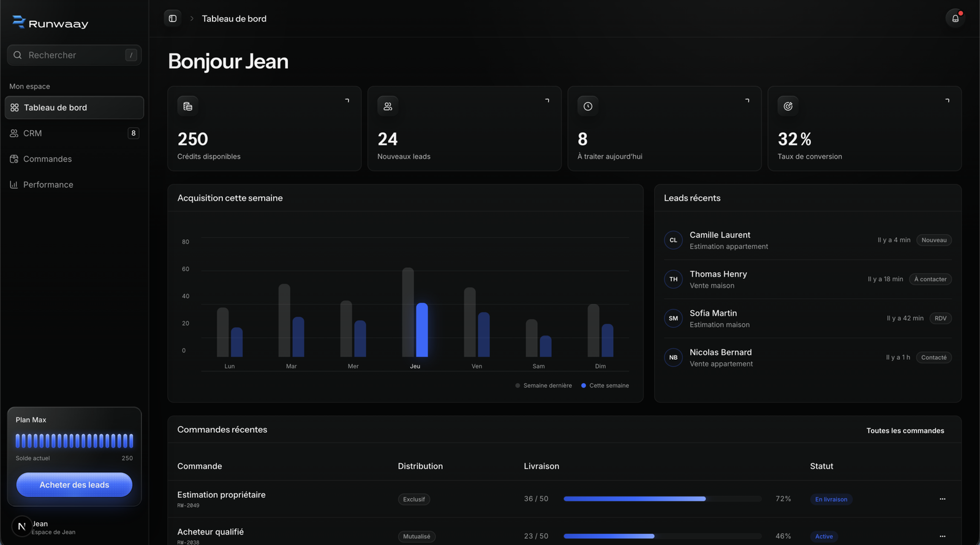This screenshot has width=980, height=545.
Task: Click the conversion rate target icon
Action: [x=788, y=106]
